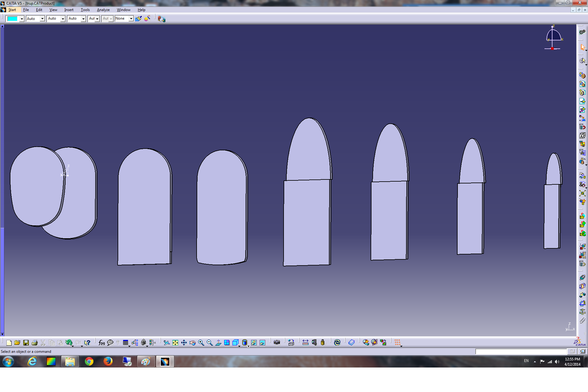Select the Pan view tool

(184, 343)
